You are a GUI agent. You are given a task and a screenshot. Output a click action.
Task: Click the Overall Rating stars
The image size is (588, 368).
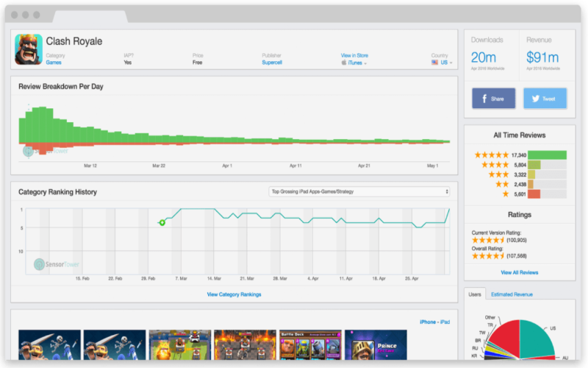(x=488, y=256)
